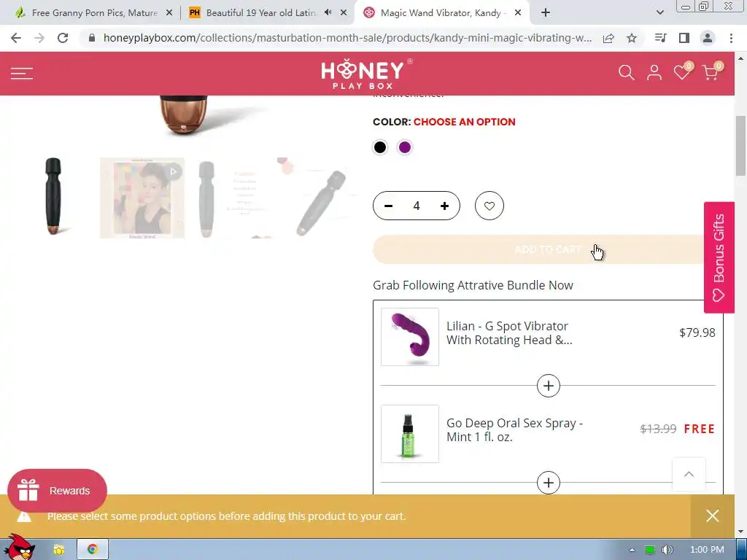This screenshot has width=747, height=560.
Task: Click the Add to Cart button
Action: pos(548,249)
